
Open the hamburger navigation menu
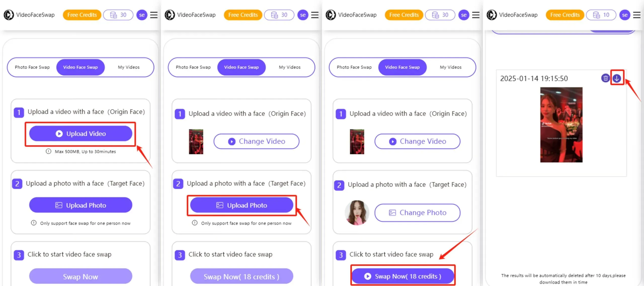(154, 15)
